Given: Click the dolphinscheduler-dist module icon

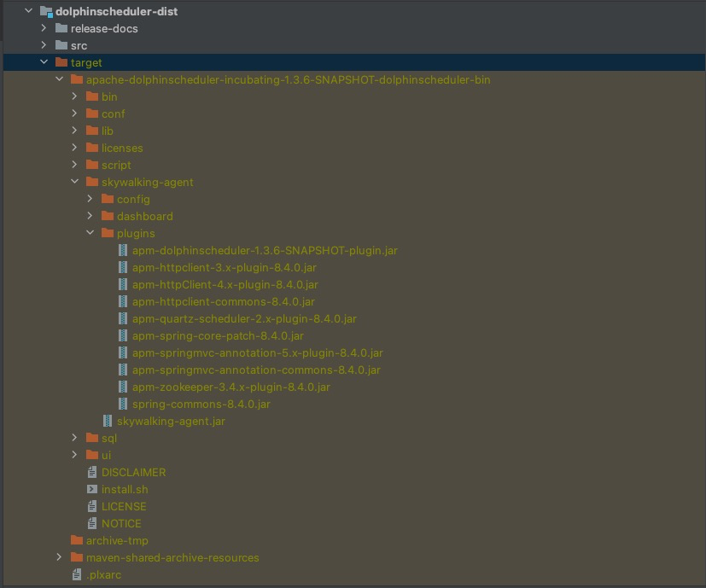Looking at the screenshot, I should coord(46,11).
